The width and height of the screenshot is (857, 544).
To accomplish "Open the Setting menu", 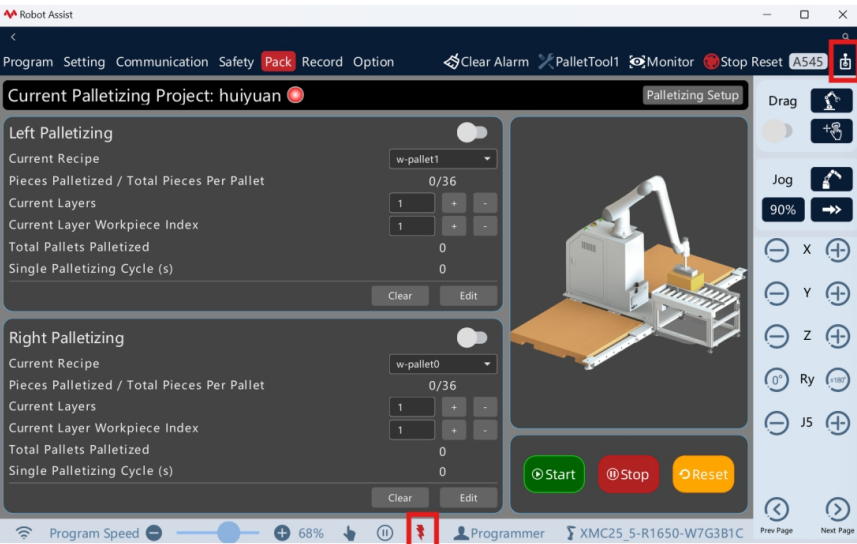I will (84, 62).
